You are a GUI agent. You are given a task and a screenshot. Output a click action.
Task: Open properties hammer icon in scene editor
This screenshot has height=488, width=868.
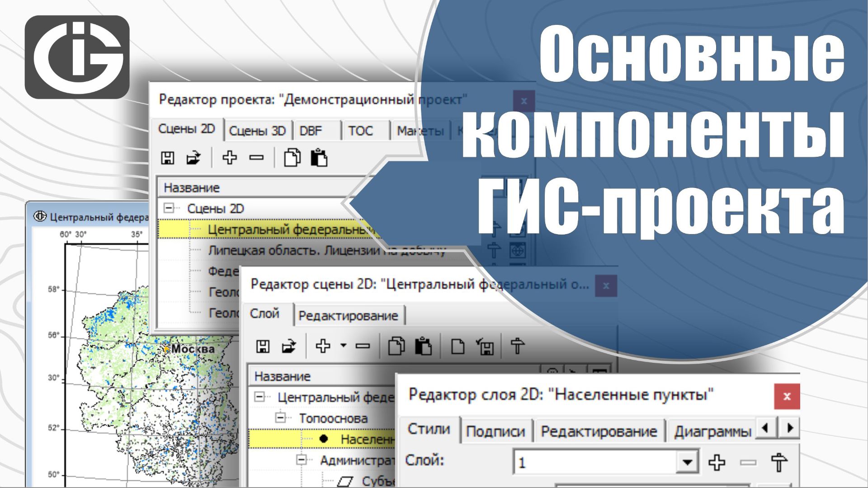[x=518, y=346]
